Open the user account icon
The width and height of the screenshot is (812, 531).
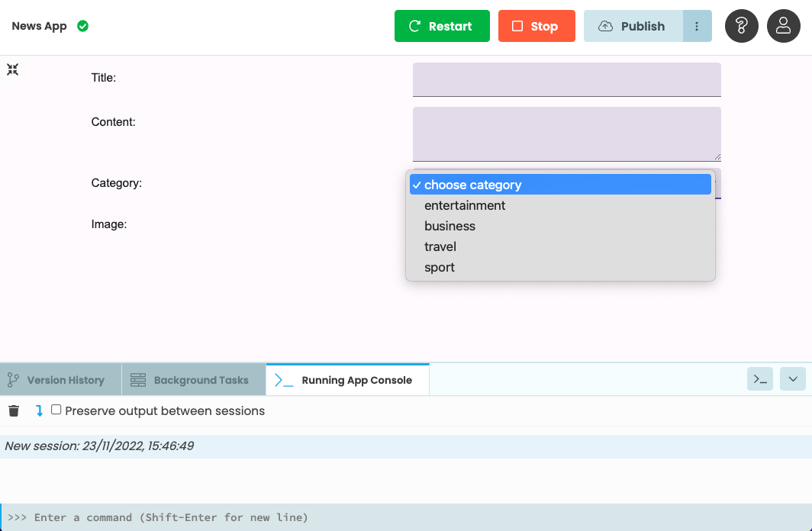click(x=783, y=25)
